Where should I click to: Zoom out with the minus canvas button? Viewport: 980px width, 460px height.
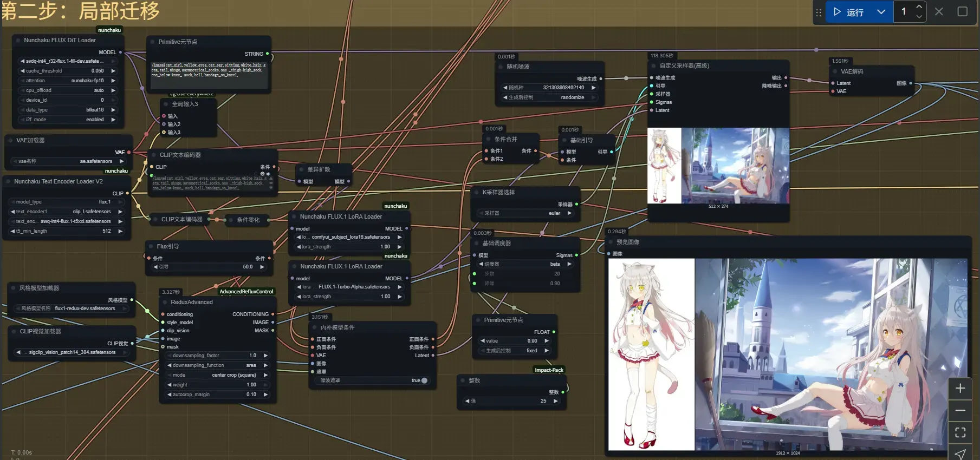(x=960, y=410)
